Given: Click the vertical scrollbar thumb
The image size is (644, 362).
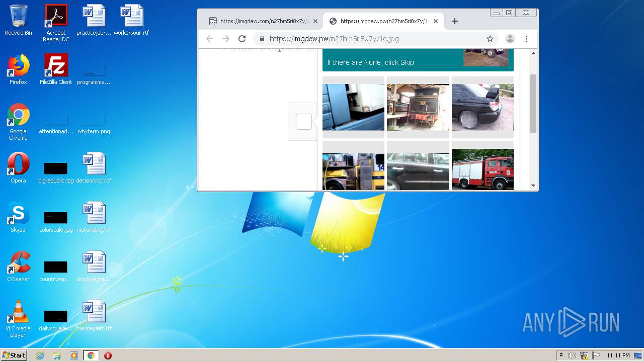Looking at the screenshot, I should tap(533, 103).
